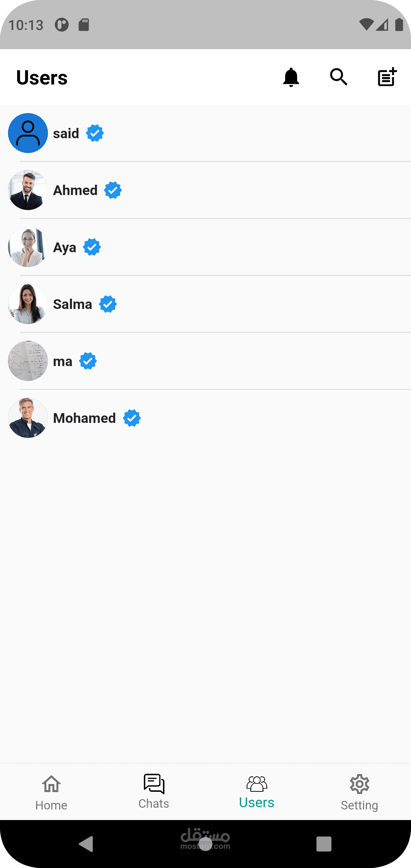This screenshot has width=411, height=868.
Task: Tap the add post icon
Action: click(x=387, y=77)
